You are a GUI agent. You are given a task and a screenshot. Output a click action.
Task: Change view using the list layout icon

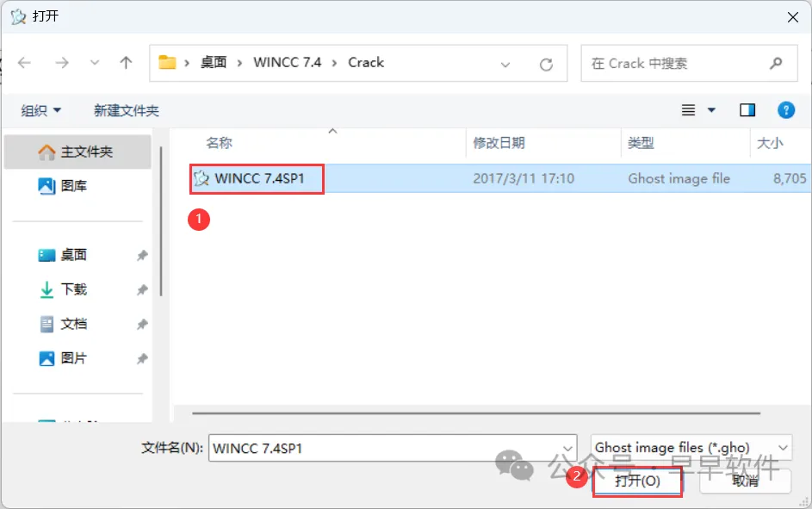coord(688,109)
